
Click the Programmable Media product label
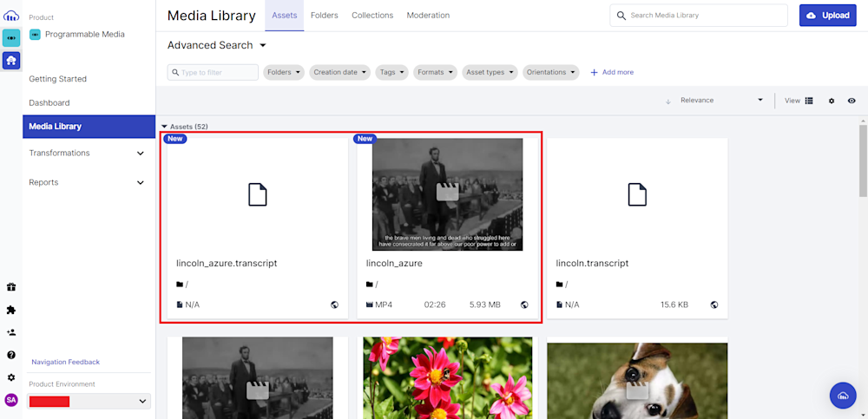pyautogui.click(x=85, y=35)
